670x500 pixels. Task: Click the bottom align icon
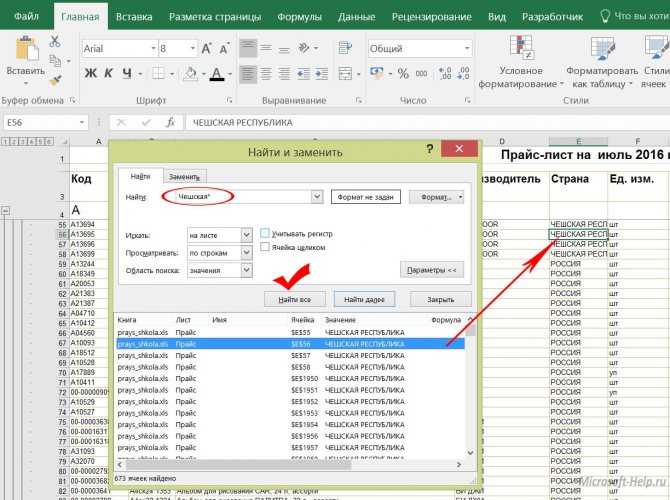tap(284, 48)
